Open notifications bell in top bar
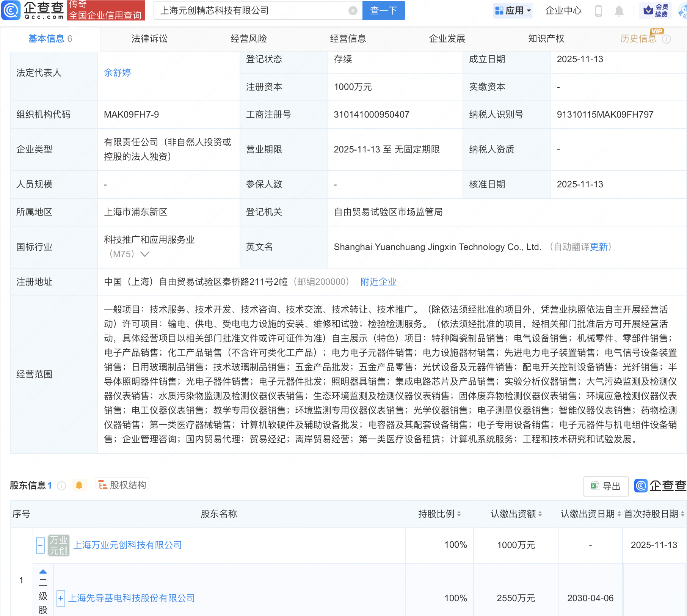 click(619, 11)
